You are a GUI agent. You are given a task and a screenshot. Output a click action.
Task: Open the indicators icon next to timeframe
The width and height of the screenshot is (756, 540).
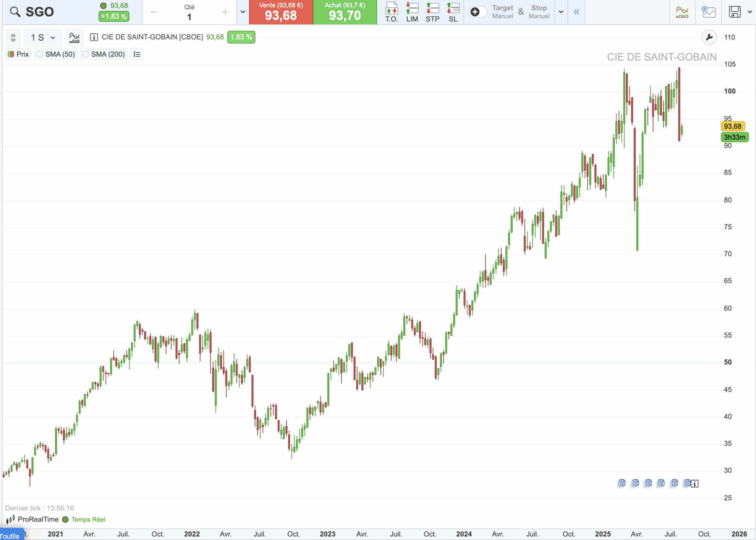click(x=74, y=37)
